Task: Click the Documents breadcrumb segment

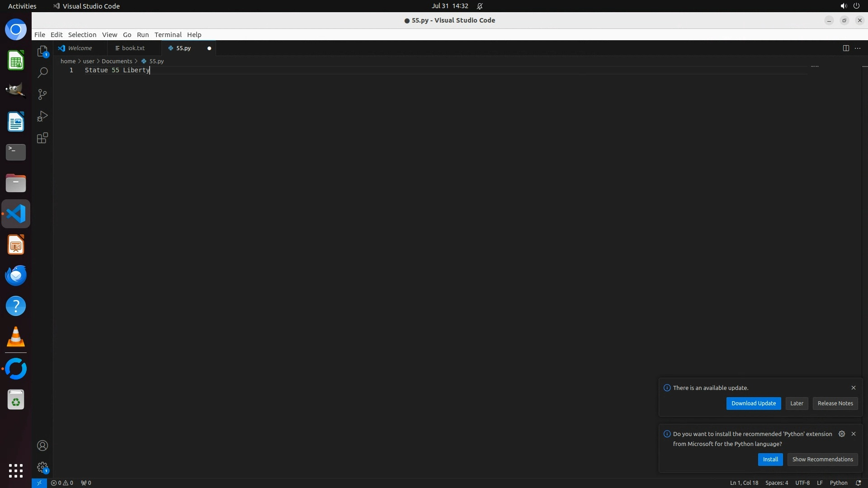Action: pos(117,61)
